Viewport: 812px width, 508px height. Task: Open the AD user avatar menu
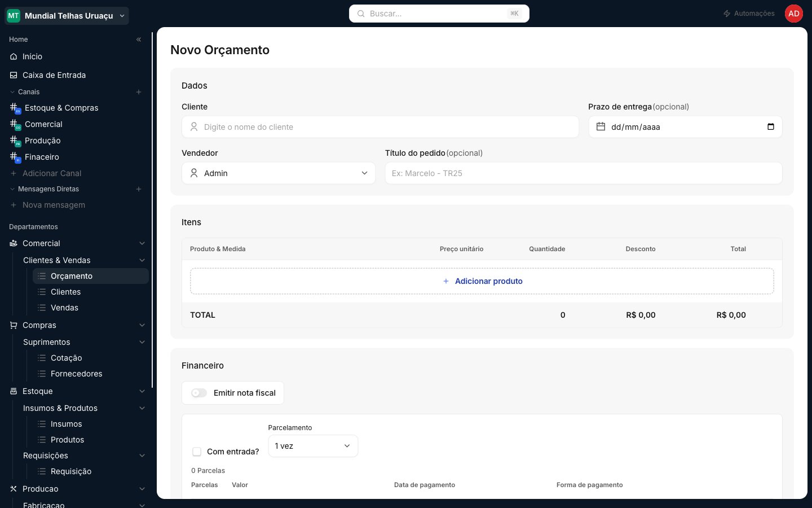[794, 14]
